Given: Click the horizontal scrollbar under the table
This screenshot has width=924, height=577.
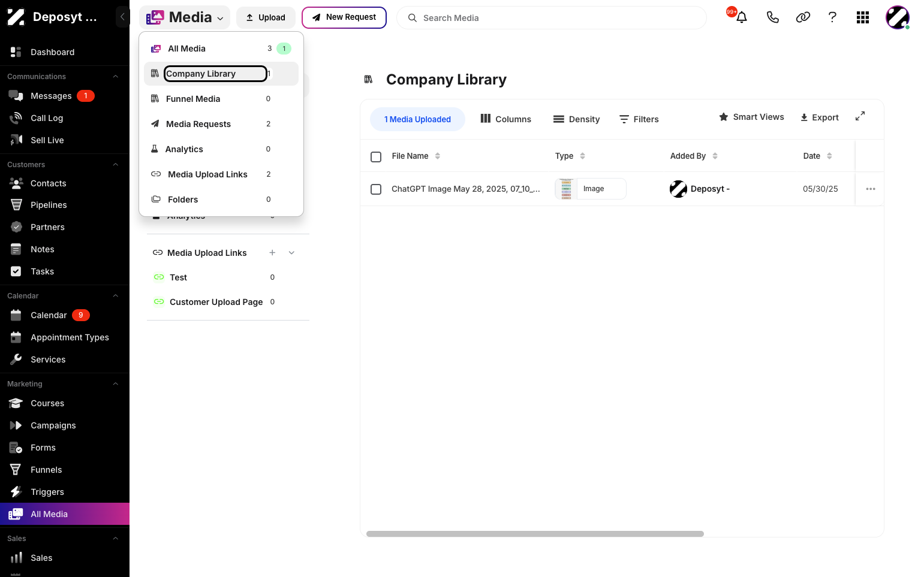Looking at the screenshot, I should click(x=535, y=534).
